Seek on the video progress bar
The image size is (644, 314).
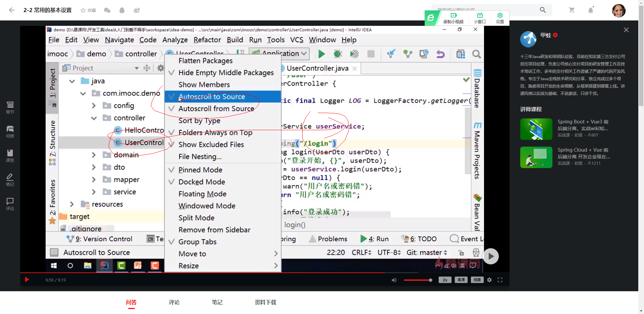pyautogui.click(x=265, y=273)
